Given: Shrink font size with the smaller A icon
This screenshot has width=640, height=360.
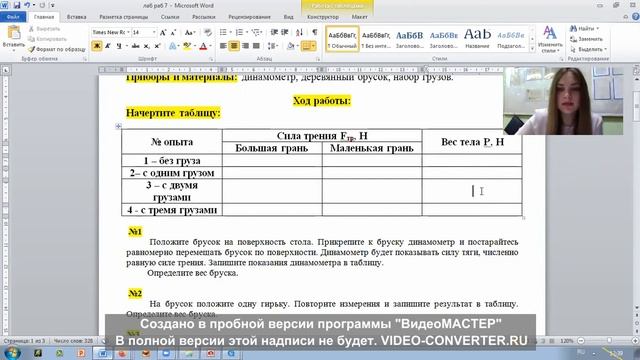Looking at the screenshot, I should click(173, 32).
